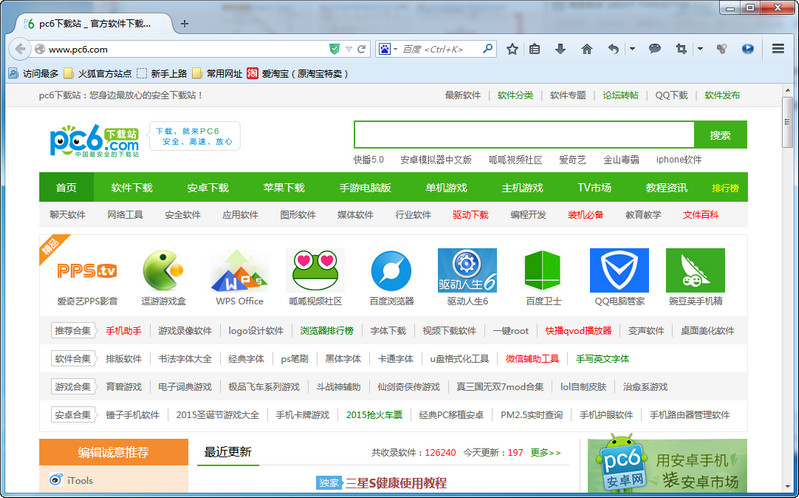The width and height of the screenshot is (799, 498).
Task: Click the 豌豆荚手机精 app icon
Action: tap(695, 270)
